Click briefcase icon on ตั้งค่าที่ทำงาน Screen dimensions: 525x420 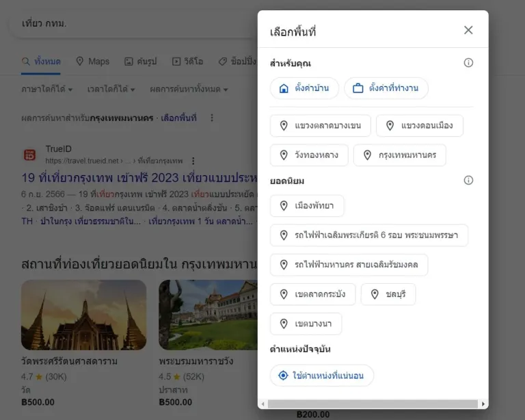click(x=358, y=88)
